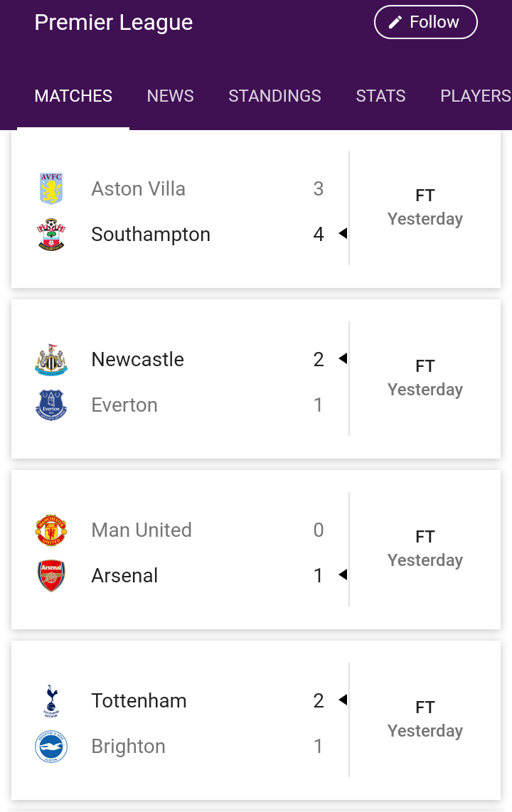The image size is (512, 812).
Task: Click the Arsenal club crest
Action: [51, 576]
